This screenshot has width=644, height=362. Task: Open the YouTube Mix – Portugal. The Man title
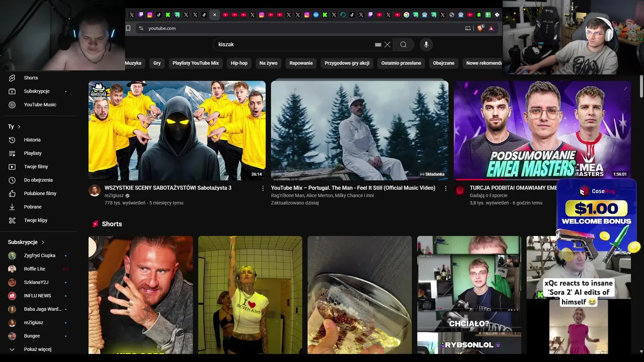point(353,188)
